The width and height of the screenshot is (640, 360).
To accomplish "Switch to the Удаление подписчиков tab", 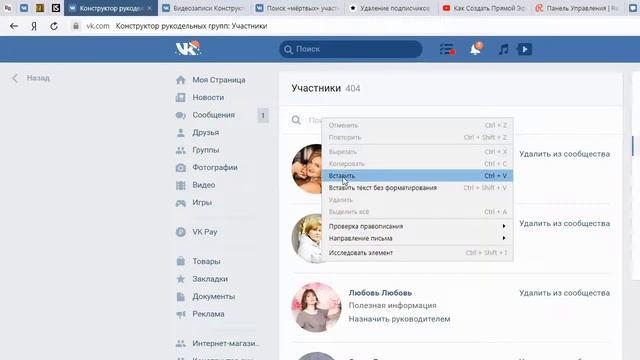I will pyautogui.click(x=391, y=8).
